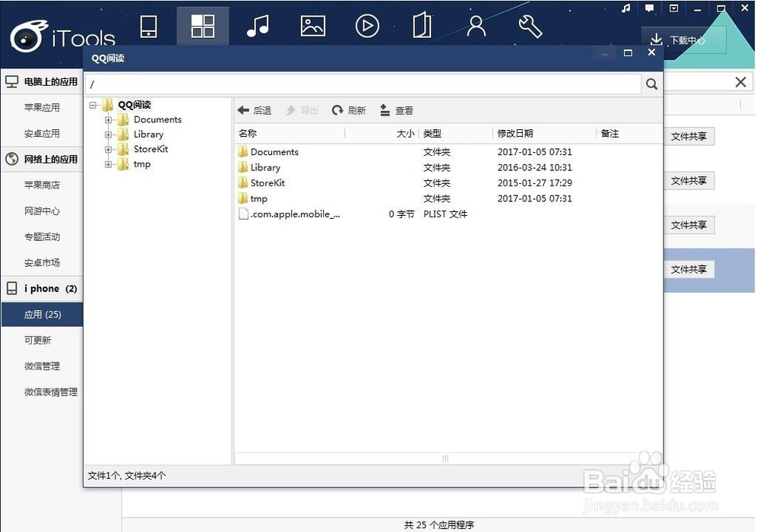Select Documents label in the tree
The width and height of the screenshot is (760, 532).
click(x=157, y=119)
